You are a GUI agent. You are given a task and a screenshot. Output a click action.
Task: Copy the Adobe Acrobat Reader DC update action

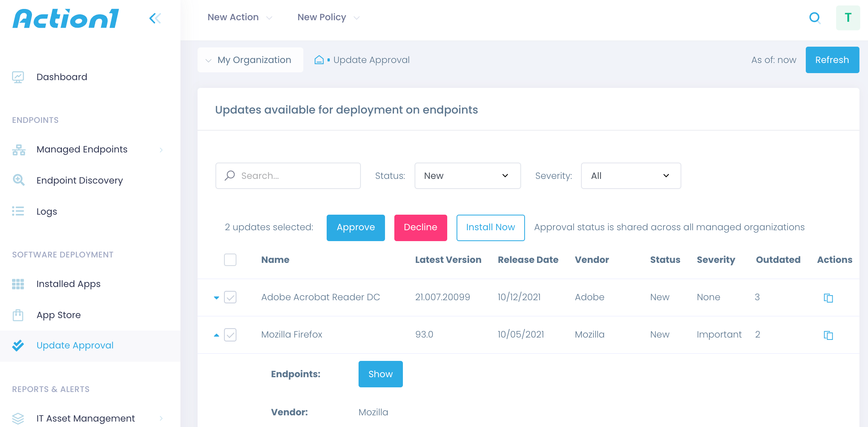[828, 298]
